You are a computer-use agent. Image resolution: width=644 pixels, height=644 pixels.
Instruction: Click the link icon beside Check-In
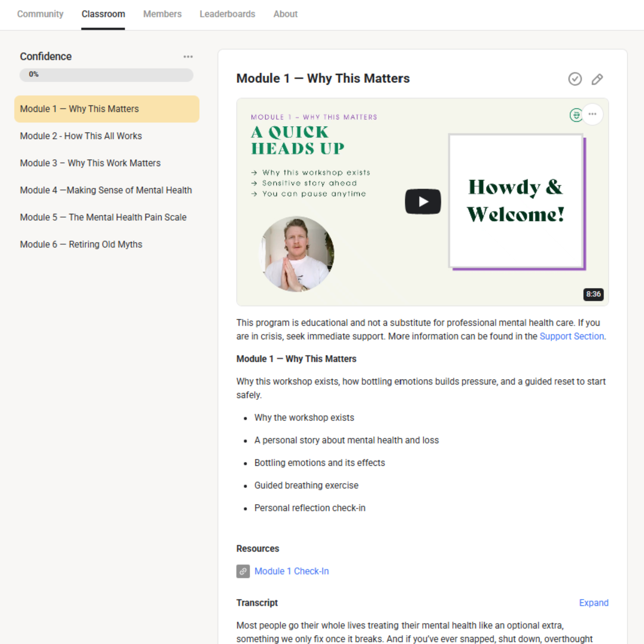[x=243, y=571]
